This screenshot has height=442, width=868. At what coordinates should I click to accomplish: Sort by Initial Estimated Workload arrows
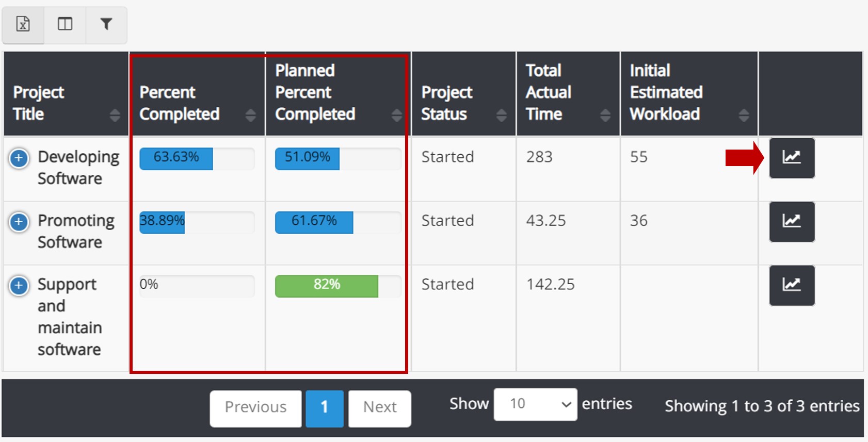click(744, 115)
